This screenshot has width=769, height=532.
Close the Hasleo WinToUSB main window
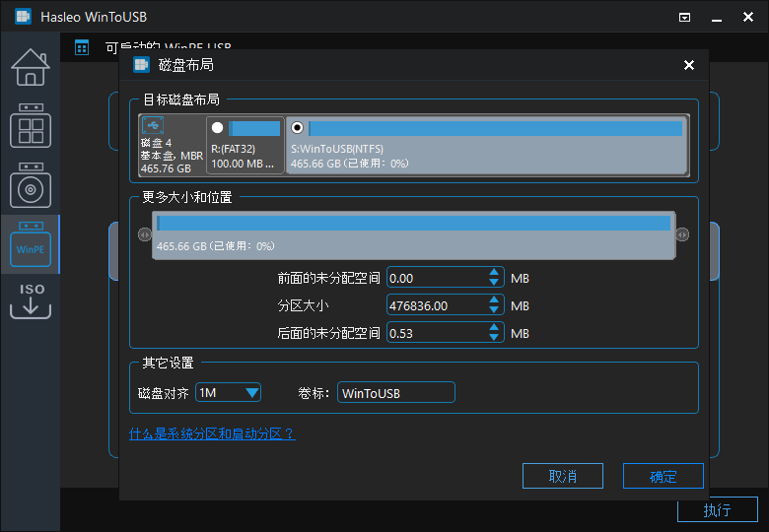[x=748, y=17]
